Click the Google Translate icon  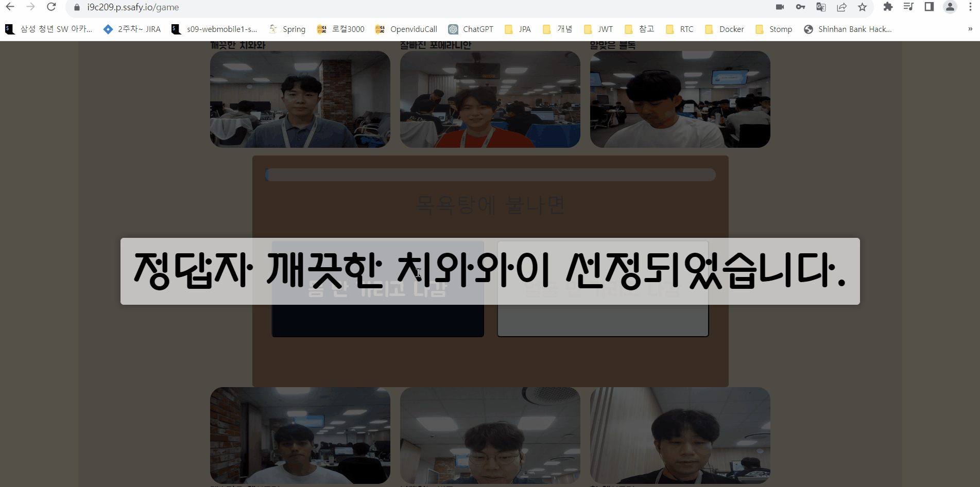pos(820,7)
